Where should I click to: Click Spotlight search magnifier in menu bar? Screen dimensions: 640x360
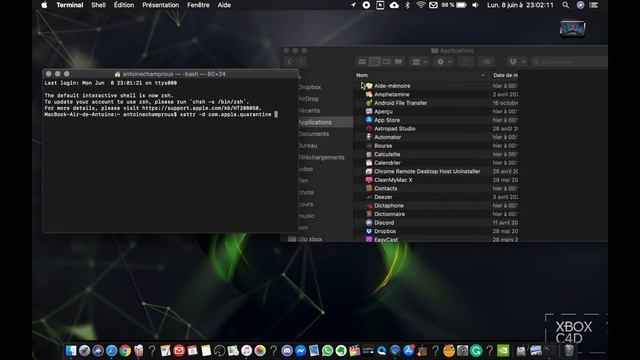565,5
